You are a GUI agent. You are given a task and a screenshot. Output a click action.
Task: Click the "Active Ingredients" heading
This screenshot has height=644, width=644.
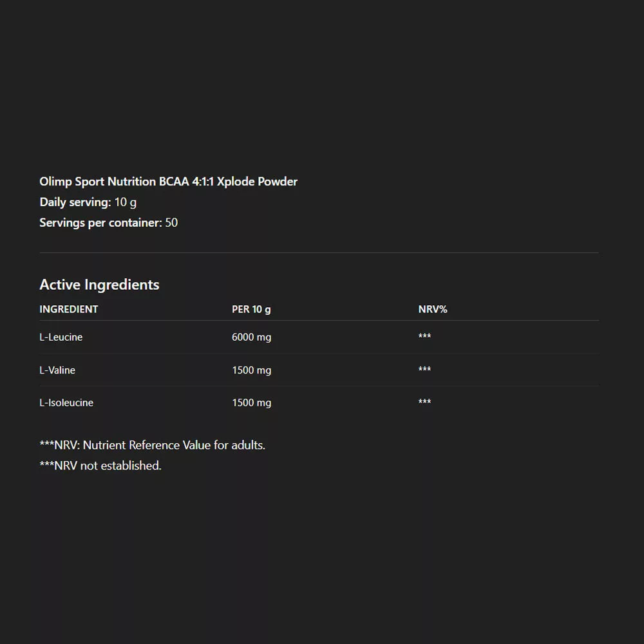(x=99, y=285)
